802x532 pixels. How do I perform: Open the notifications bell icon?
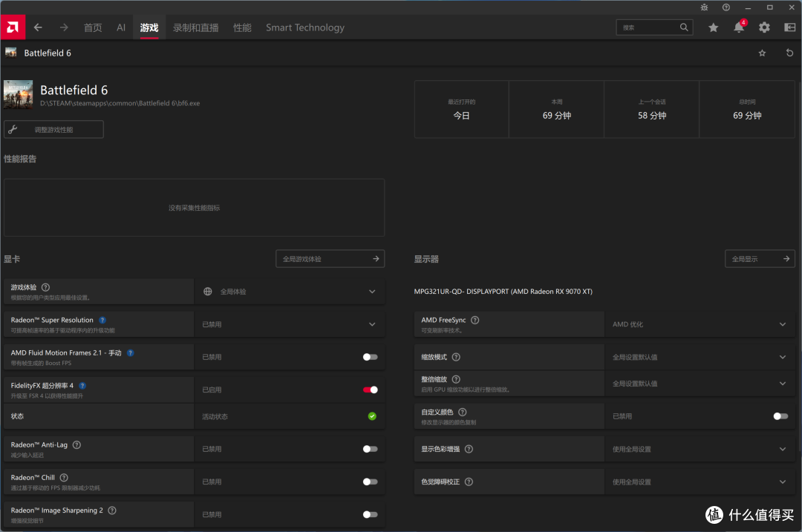[x=739, y=27]
